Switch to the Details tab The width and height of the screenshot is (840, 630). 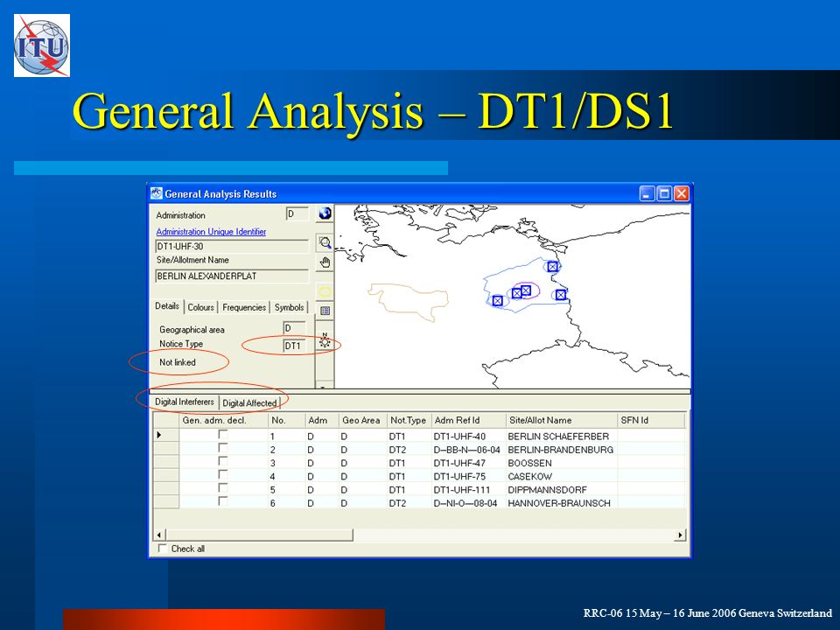167,306
